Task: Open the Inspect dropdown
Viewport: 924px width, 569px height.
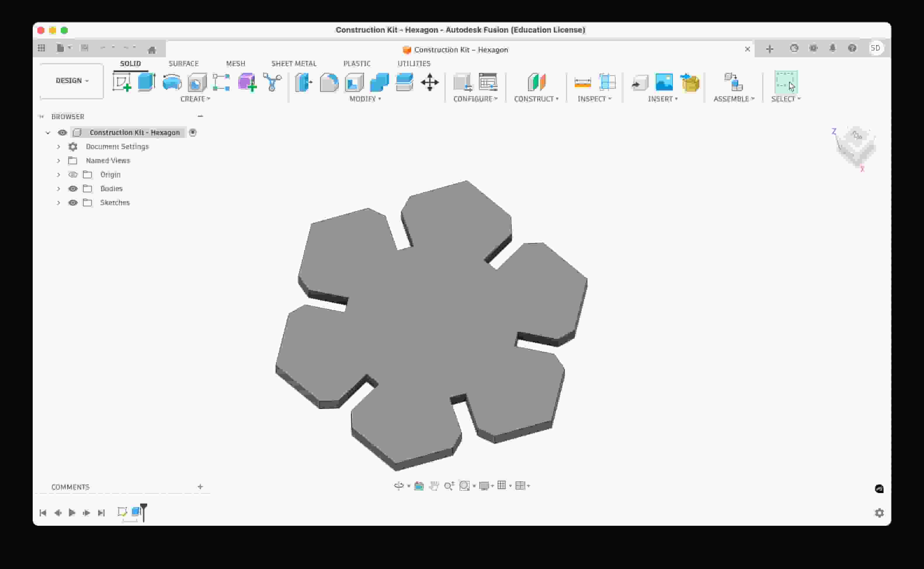Action: (x=594, y=99)
